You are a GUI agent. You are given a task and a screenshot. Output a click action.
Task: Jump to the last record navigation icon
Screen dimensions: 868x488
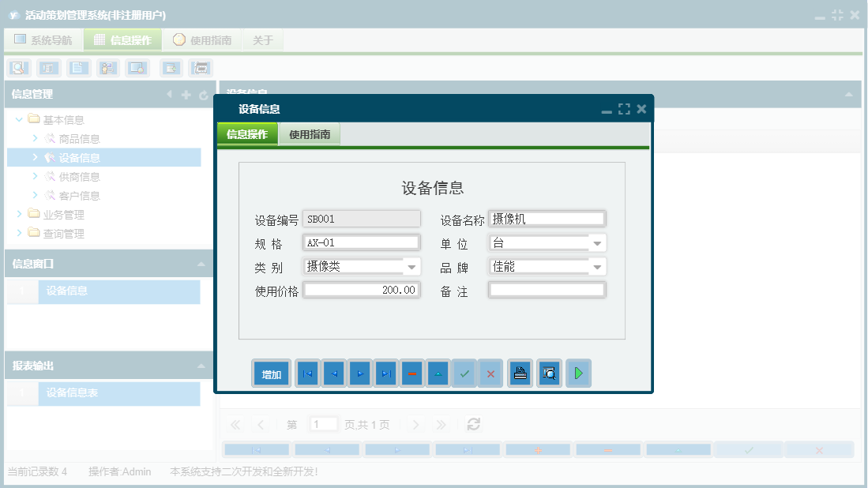(385, 373)
